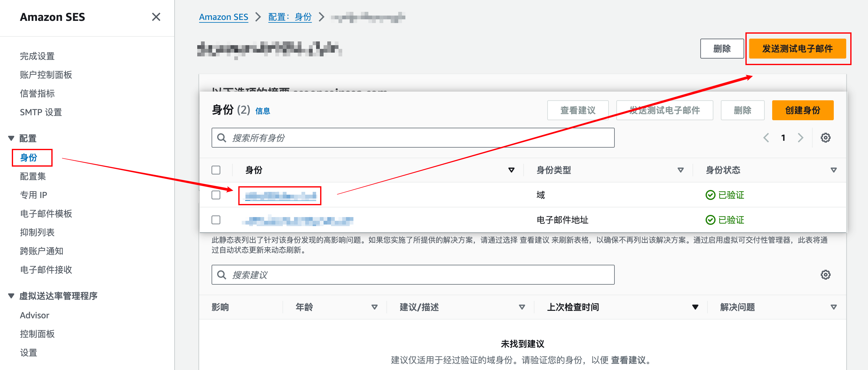868x370 pixels.
Task: Open the 完成设置 sidebar item
Action: pyautogui.click(x=37, y=56)
